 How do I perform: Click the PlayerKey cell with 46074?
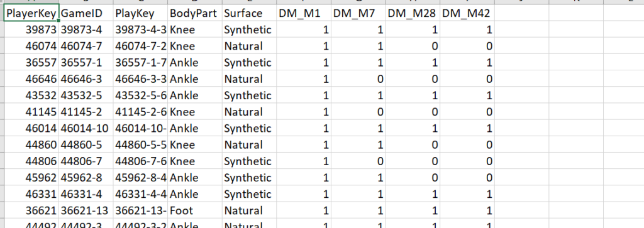pyautogui.click(x=31, y=46)
